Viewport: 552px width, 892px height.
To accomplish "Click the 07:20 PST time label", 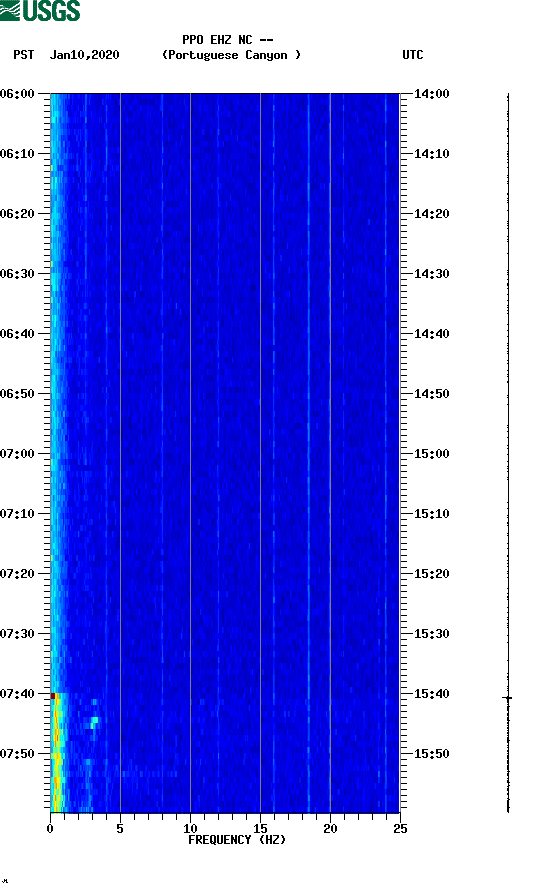I will click(x=18, y=574).
